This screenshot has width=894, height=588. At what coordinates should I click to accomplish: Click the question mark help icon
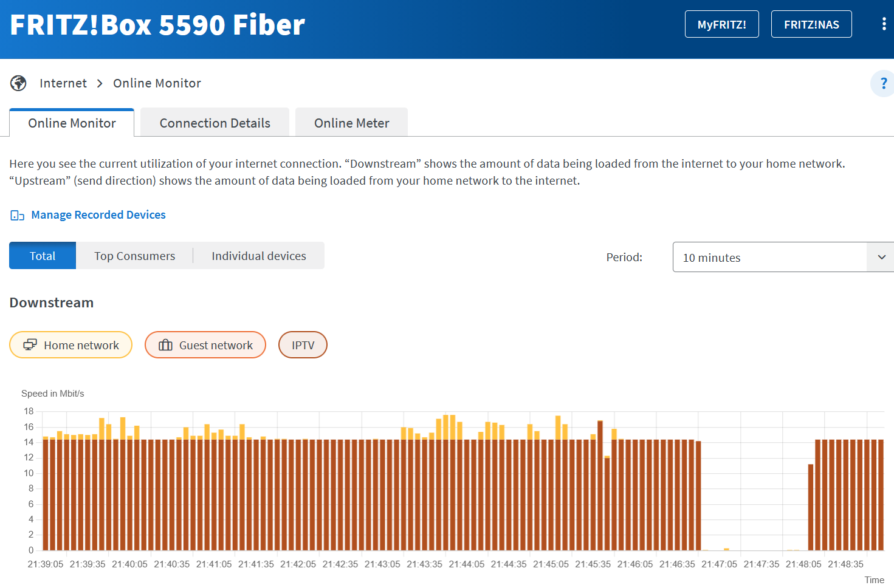[x=883, y=83]
